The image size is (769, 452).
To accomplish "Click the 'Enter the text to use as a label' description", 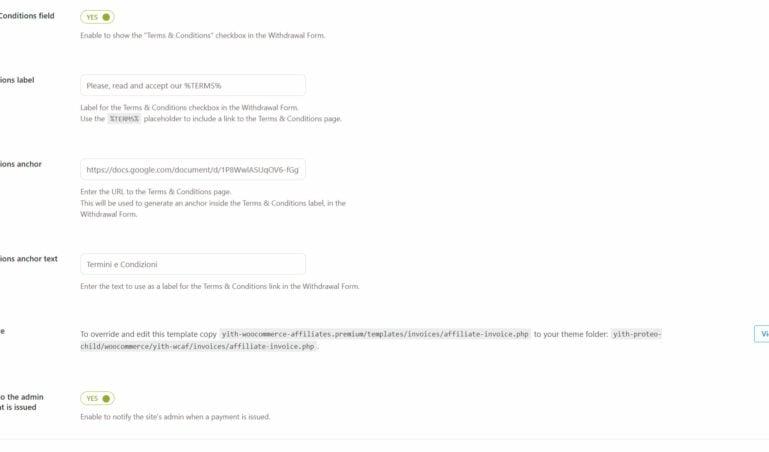I will click(x=220, y=286).
